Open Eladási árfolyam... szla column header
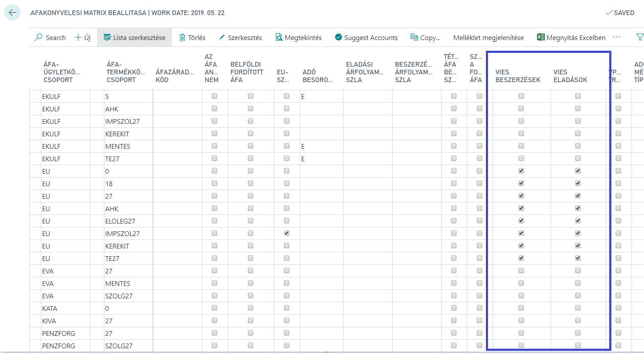Image resolution: width=644 pixels, height=353 pixels. point(365,72)
